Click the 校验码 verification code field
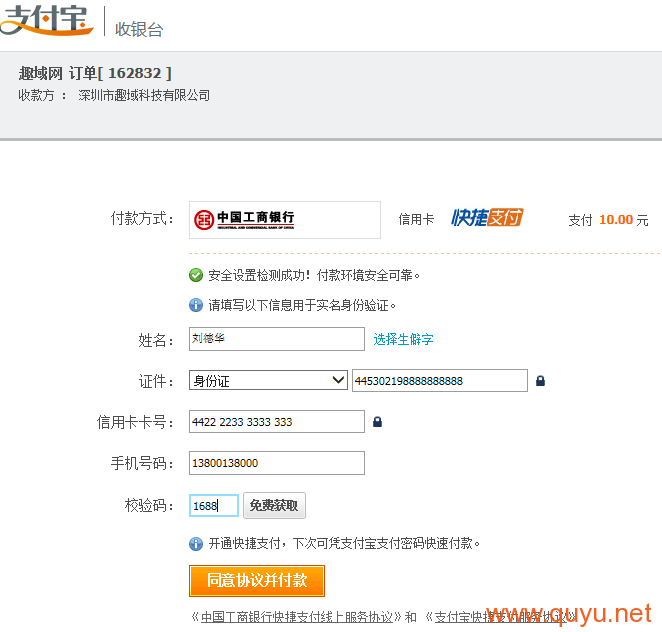Screen dimensions: 662x632 (x=214, y=505)
